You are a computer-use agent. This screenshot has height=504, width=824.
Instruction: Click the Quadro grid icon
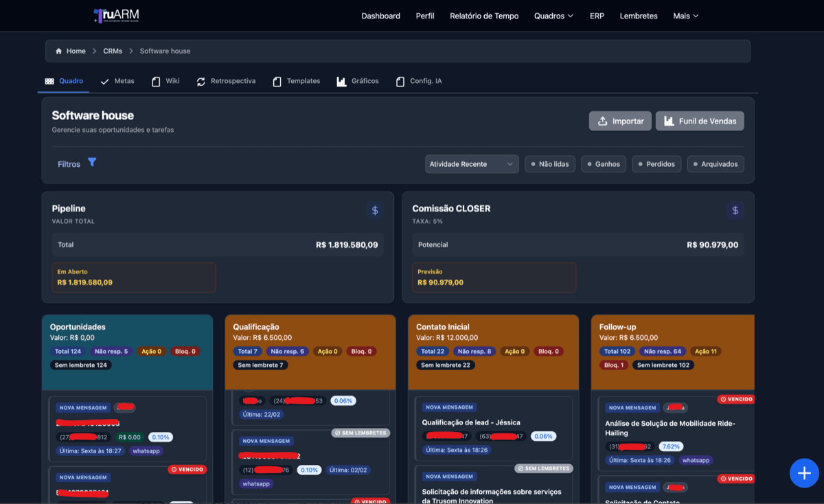pos(49,81)
